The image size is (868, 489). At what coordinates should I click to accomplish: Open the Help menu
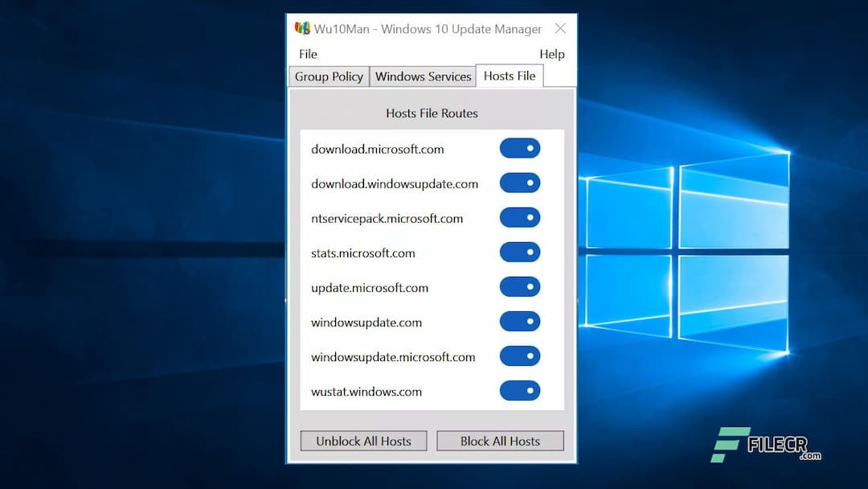552,54
